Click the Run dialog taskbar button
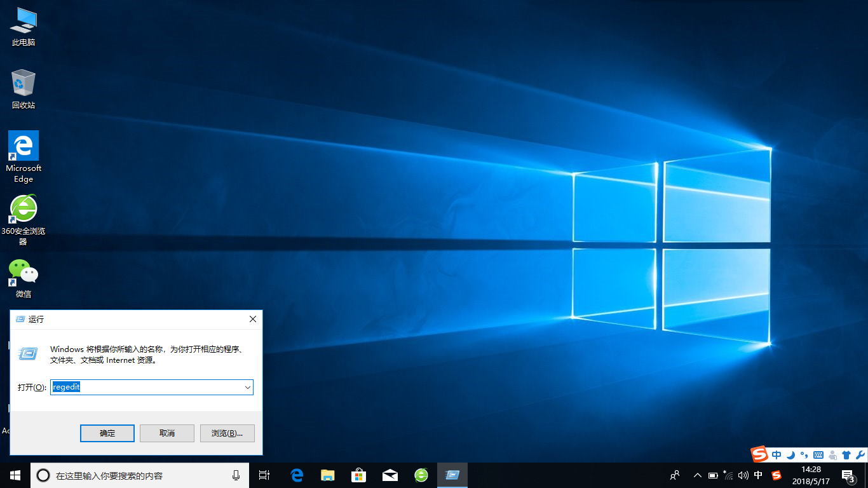Viewport: 868px width, 488px height. coord(452,475)
